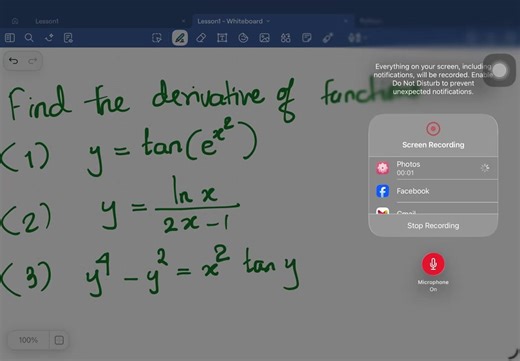Image resolution: width=520 pixels, height=361 pixels.
Task: Choose Facebook as the broadcast destination
Action: coord(433,191)
